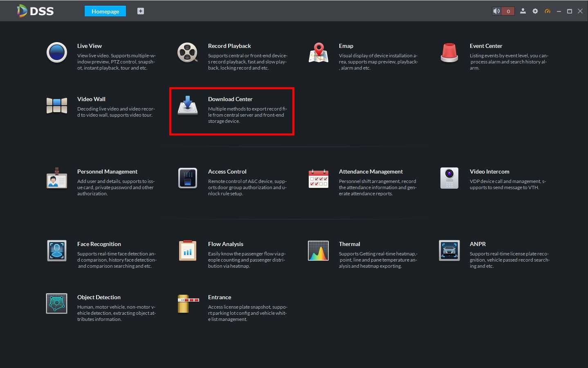Viewport: 588px width, 368px height.
Task: Open the Live View module icon
Action: [56, 52]
